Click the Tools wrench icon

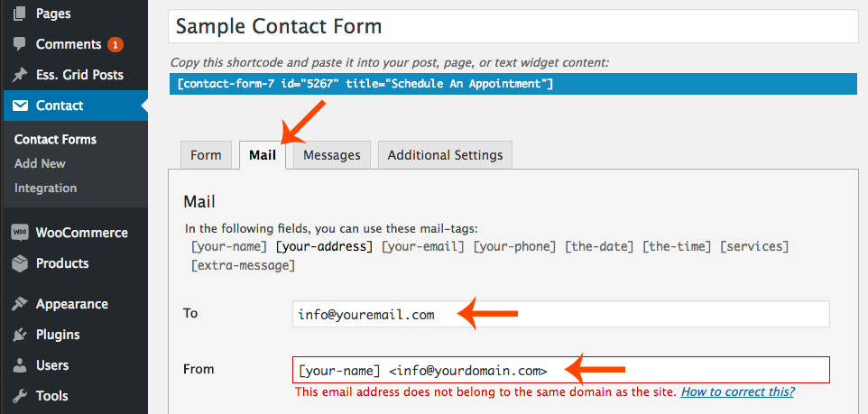(x=20, y=396)
